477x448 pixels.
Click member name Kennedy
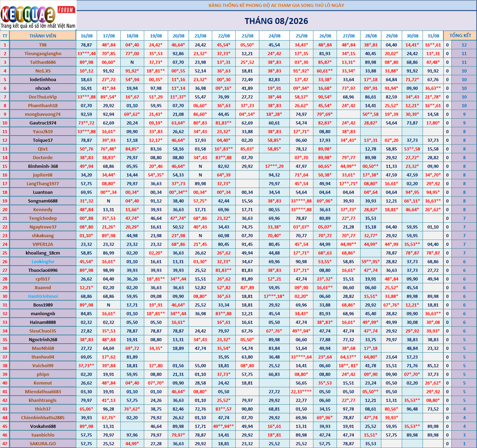43,209
